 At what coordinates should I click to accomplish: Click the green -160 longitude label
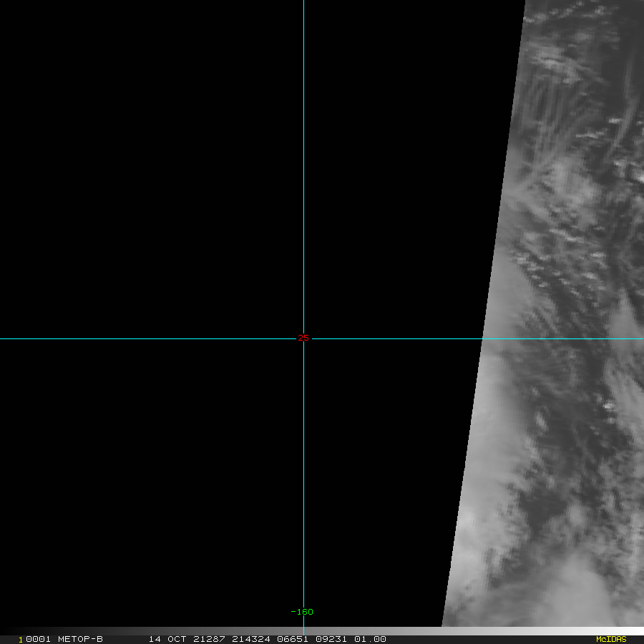[302, 612]
